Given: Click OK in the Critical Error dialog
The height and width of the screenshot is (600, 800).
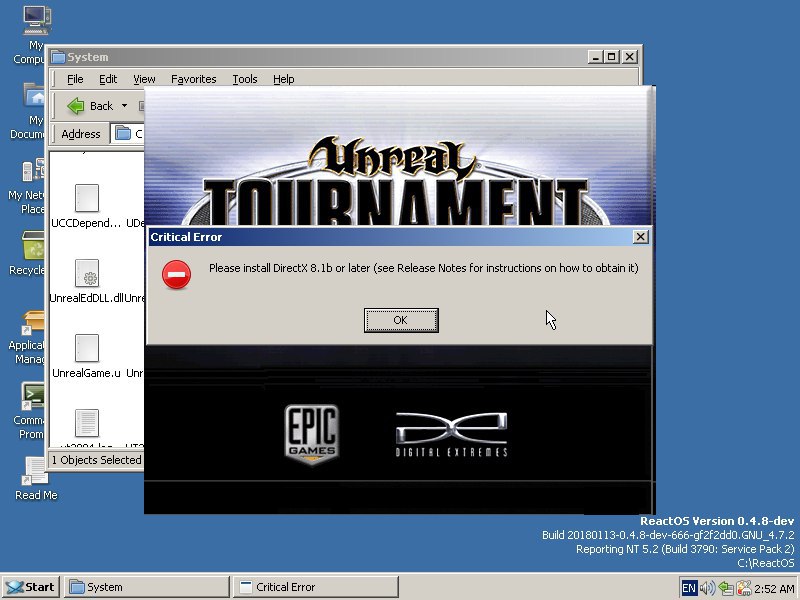Looking at the screenshot, I should coord(401,320).
